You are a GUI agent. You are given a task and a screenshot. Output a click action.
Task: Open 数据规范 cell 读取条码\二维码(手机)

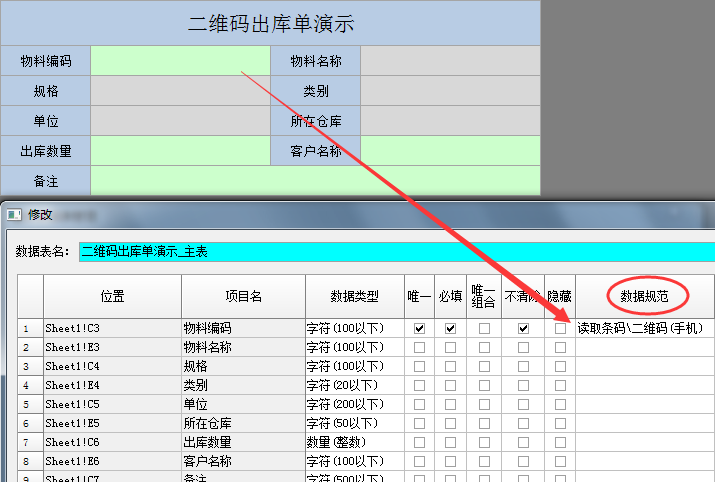[645, 328]
